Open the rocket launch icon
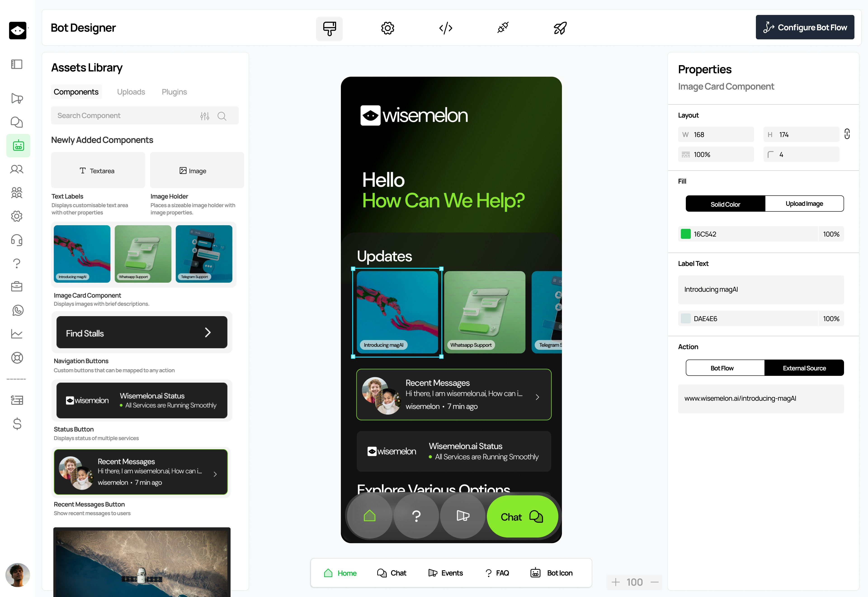 [x=560, y=28]
